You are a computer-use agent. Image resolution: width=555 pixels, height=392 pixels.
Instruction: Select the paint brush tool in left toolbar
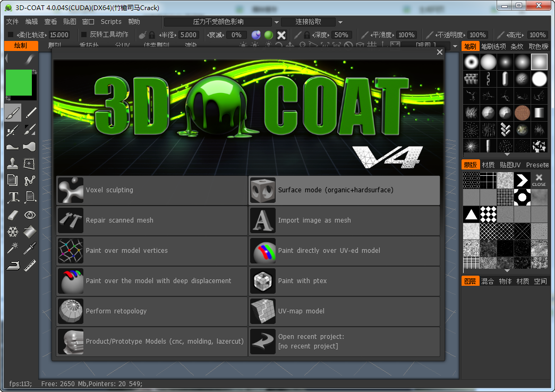13,113
